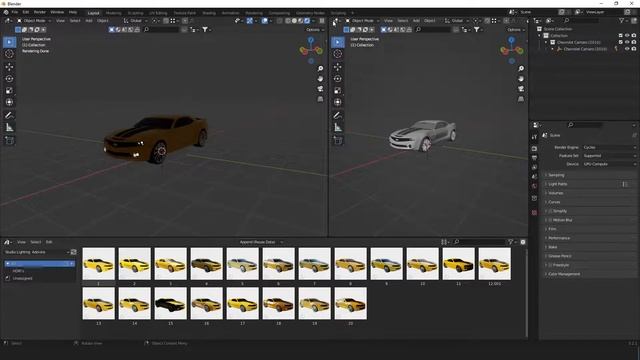
Task: Open Render properties tab icon
Action: coord(534,148)
